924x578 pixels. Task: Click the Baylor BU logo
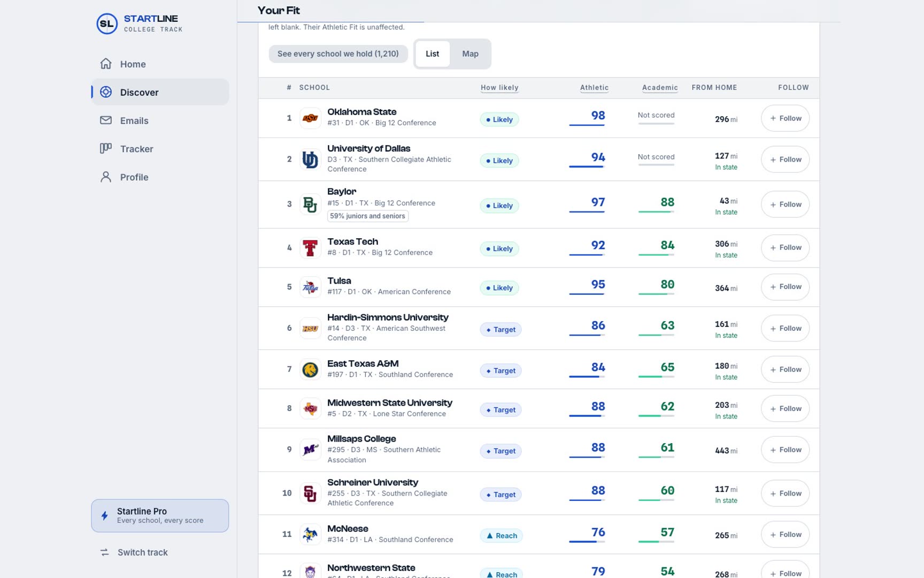pyautogui.click(x=310, y=204)
